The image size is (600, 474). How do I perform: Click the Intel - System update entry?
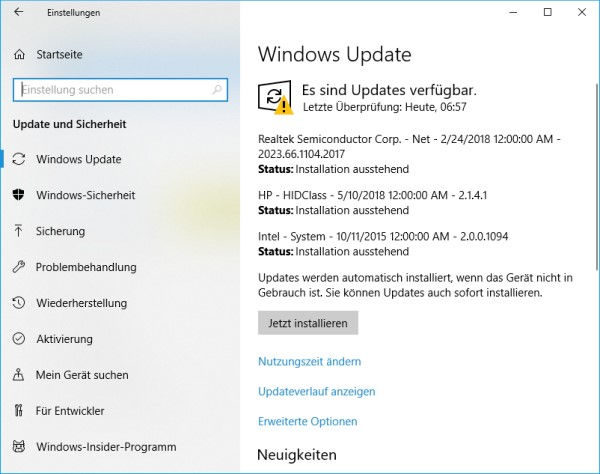tap(383, 236)
